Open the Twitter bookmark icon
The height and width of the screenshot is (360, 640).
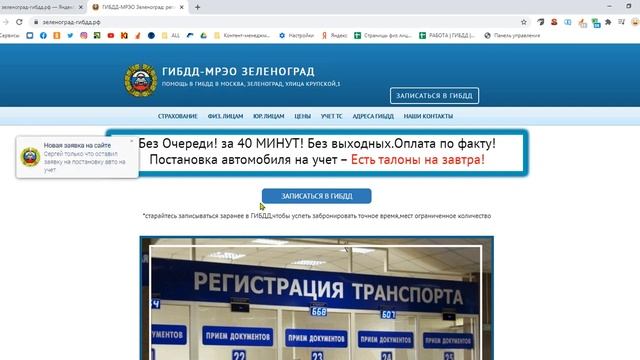[x=70, y=36]
